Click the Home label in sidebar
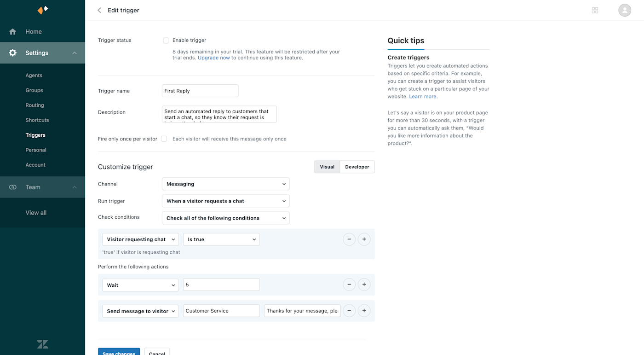This screenshot has height=355, width=644. pyautogui.click(x=34, y=32)
